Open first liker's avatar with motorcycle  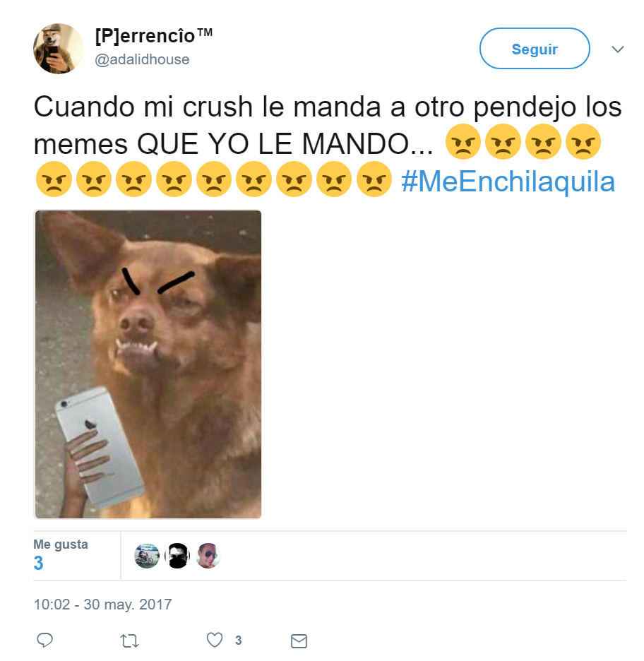pos(147,556)
